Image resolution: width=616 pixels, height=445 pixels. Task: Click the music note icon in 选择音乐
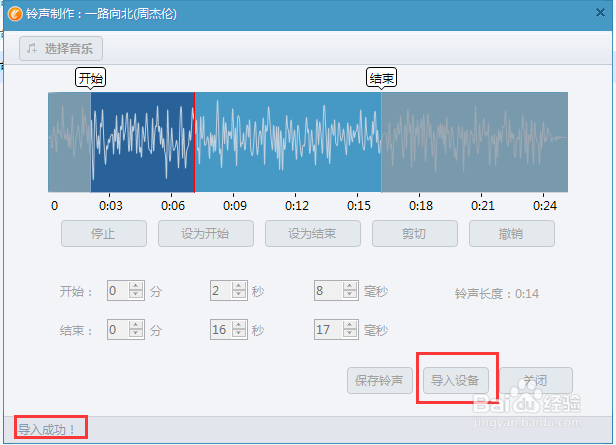pos(32,49)
